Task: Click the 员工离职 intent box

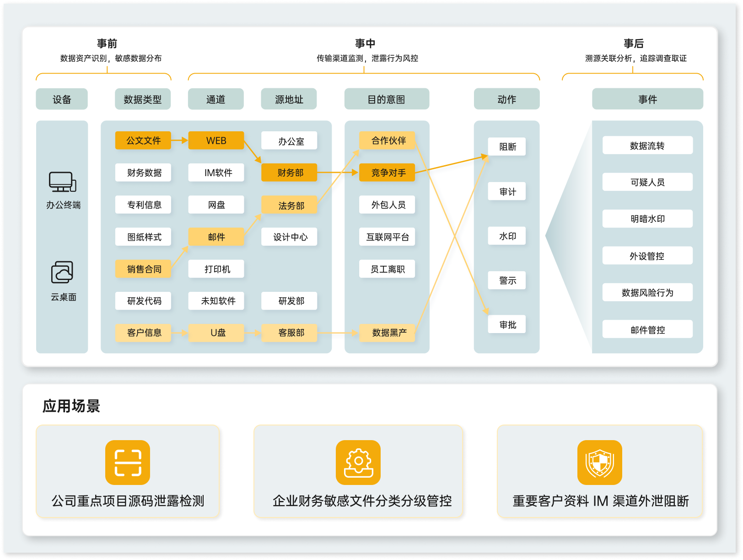Action: pyautogui.click(x=387, y=269)
